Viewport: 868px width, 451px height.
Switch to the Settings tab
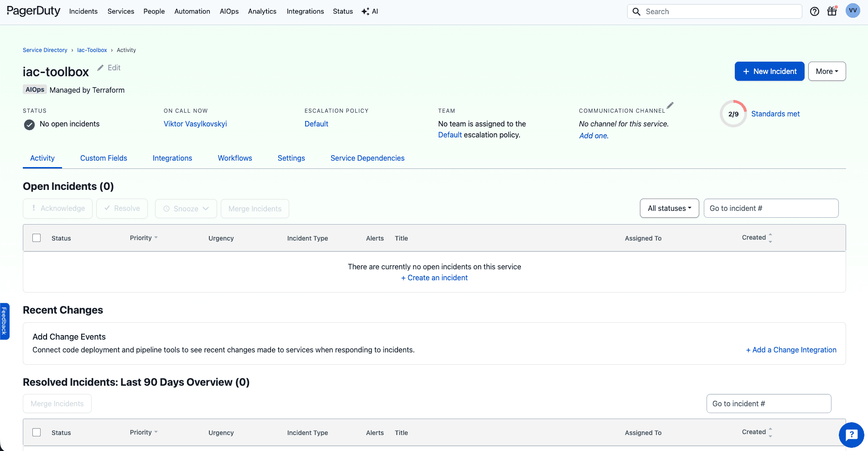pos(291,158)
